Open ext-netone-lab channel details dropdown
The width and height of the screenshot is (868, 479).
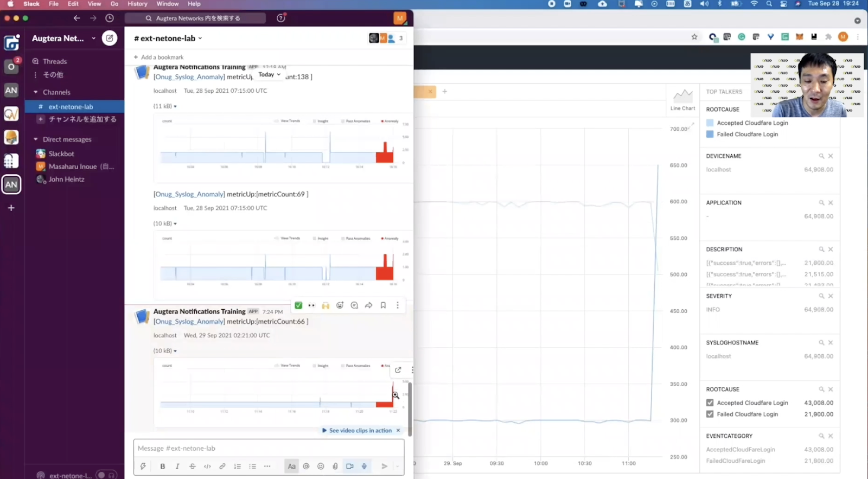pyautogui.click(x=168, y=39)
